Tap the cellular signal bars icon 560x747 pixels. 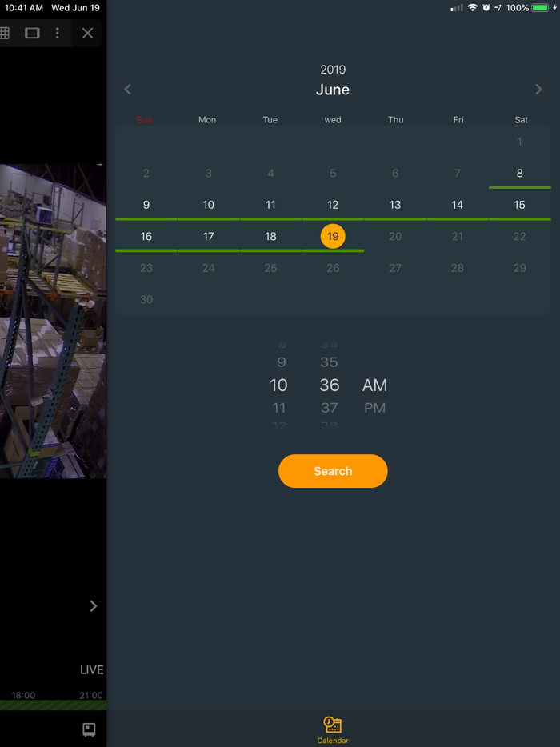[457, 8]
